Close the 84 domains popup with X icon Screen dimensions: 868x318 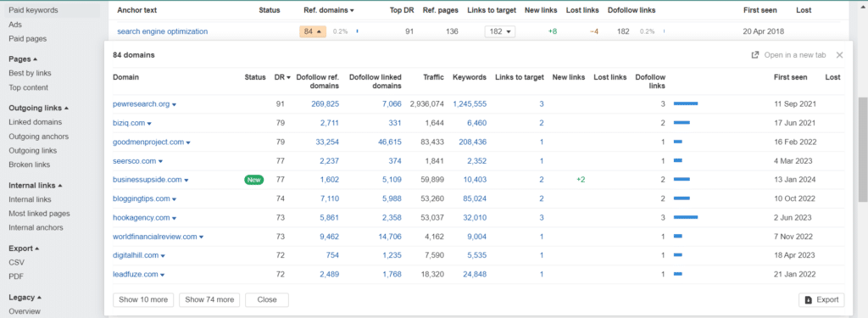(x=839, y=55)
